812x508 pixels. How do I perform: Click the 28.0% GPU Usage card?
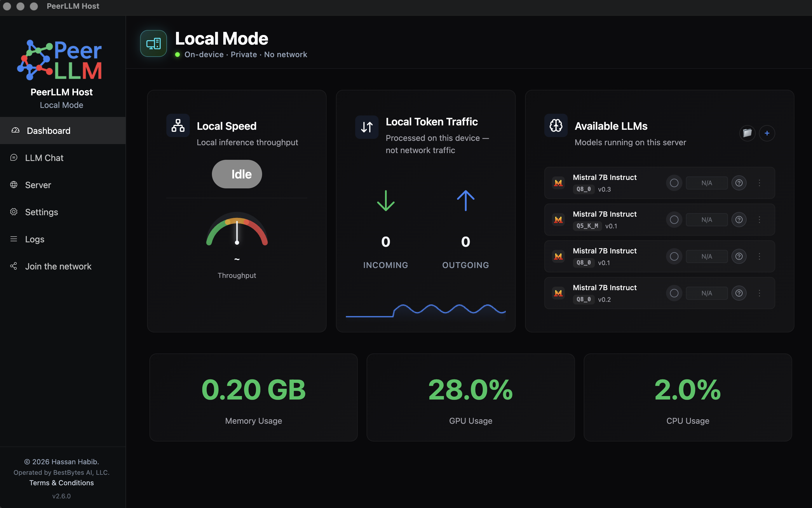pyautogui.click(x=471, y=397)
